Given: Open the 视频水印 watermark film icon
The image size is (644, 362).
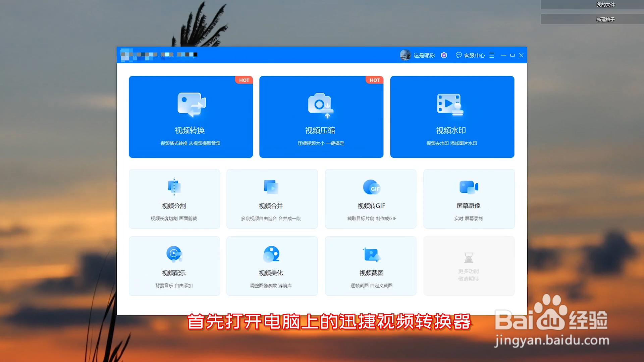Looking at the screenshot, I should [450, 104].
